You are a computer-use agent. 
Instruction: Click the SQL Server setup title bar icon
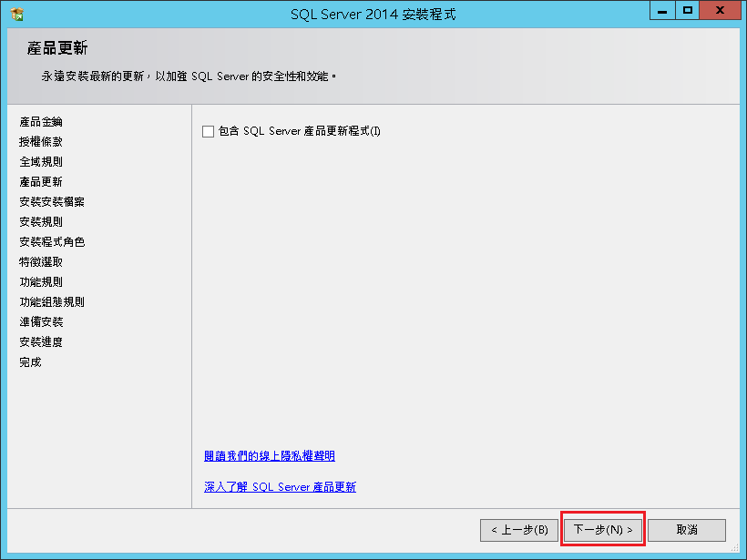17,15
